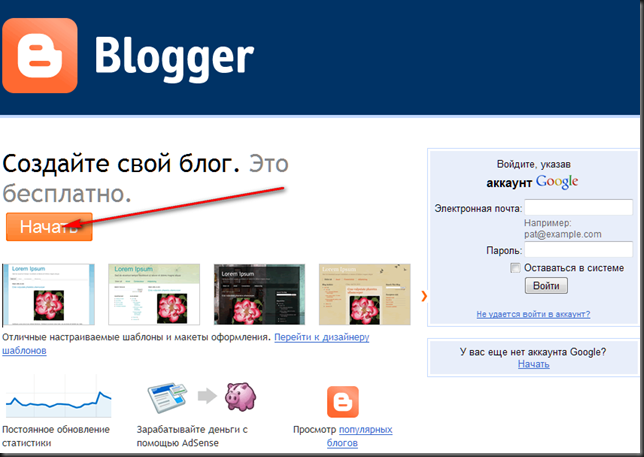The image size is (644, 457).
Task: Enable the Оставаться в системе checkbox
Action: pyautogui.click(x=515, y=268)
